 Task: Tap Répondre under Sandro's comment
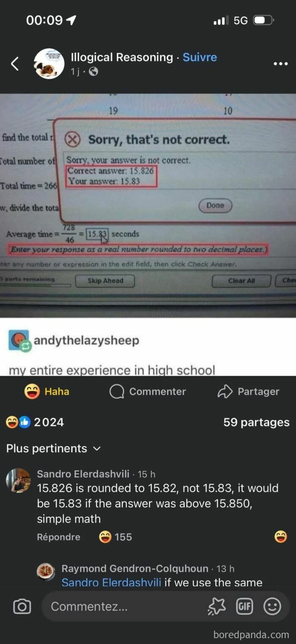tap(58, 537)
